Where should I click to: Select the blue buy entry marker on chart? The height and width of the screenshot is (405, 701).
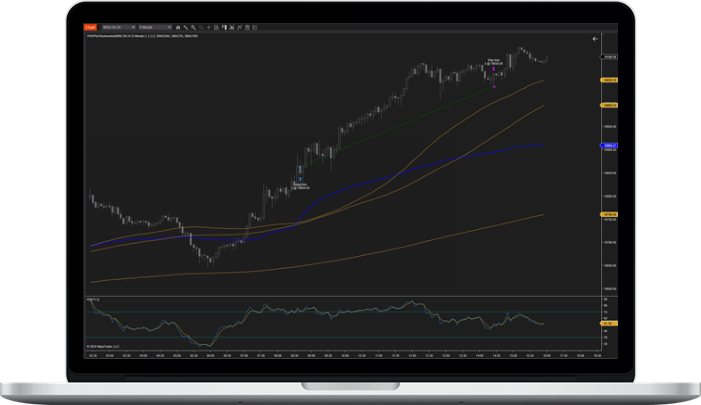300,178
